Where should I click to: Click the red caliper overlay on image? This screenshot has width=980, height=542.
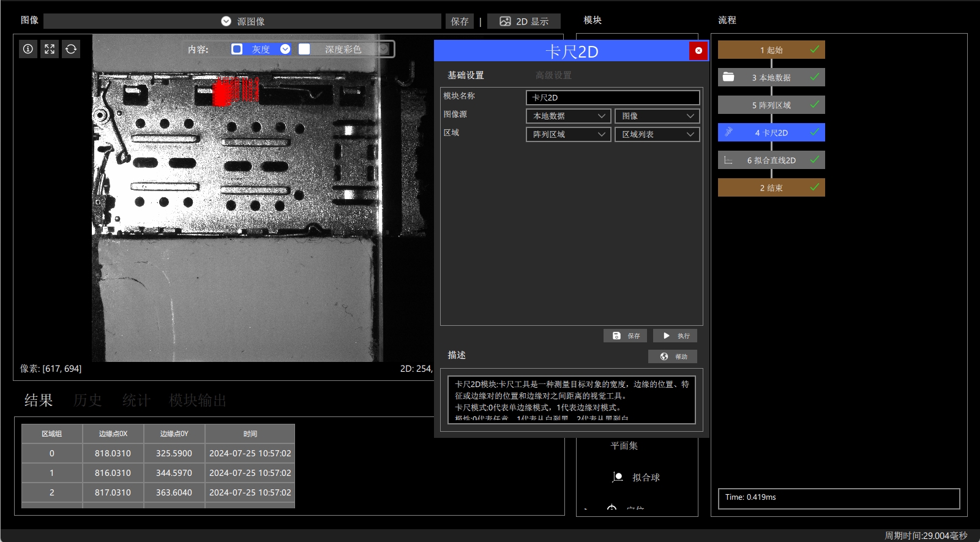(236, 91)
